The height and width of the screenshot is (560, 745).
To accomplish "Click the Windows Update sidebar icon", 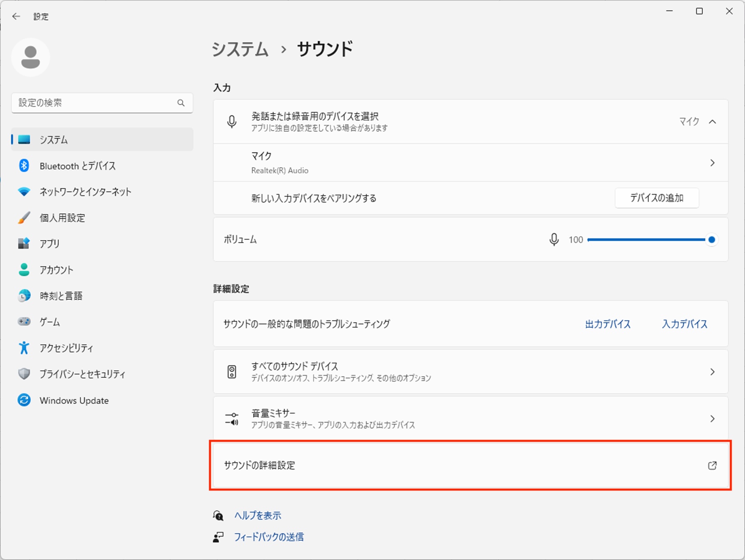I will coord(24,400).
